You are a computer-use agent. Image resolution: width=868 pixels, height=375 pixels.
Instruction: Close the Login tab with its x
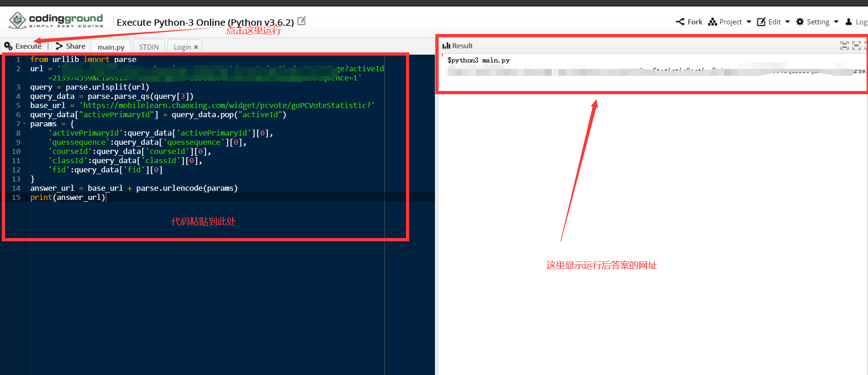pos(196,47)
